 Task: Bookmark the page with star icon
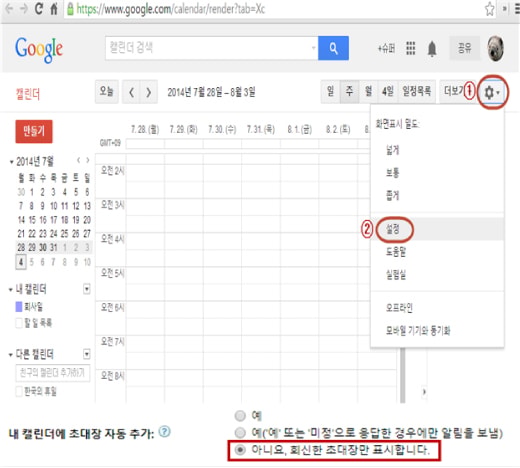pyautogui.click(x=489, y=9)
